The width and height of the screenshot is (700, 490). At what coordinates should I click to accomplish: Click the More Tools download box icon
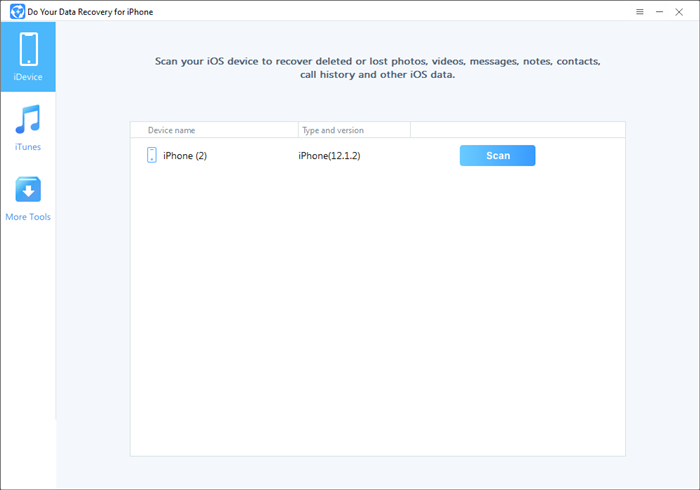(28, 190)
